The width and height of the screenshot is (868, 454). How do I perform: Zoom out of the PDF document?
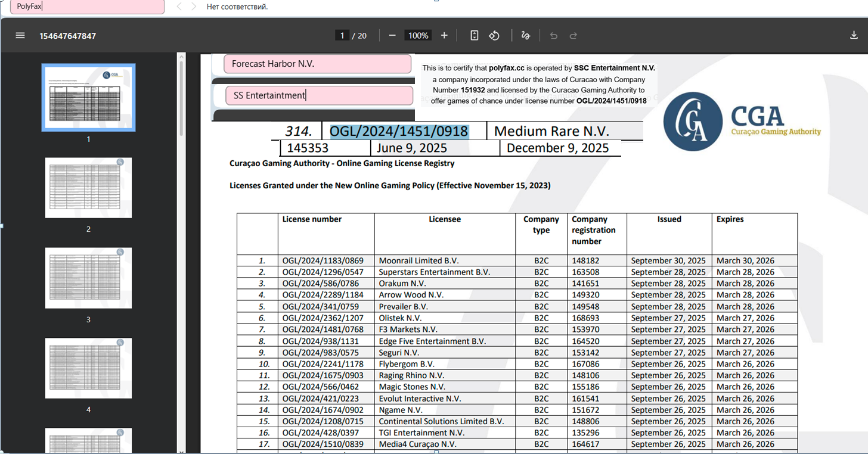tap(392, 35)
